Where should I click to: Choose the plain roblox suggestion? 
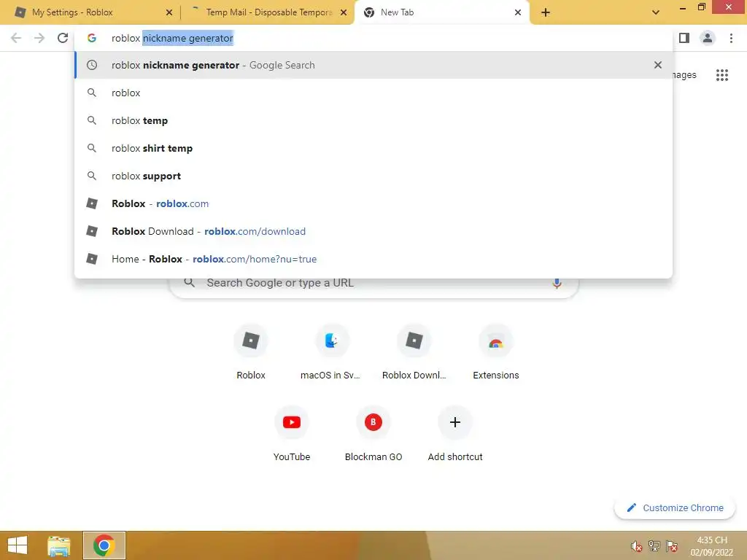click(x=373, y=93)
